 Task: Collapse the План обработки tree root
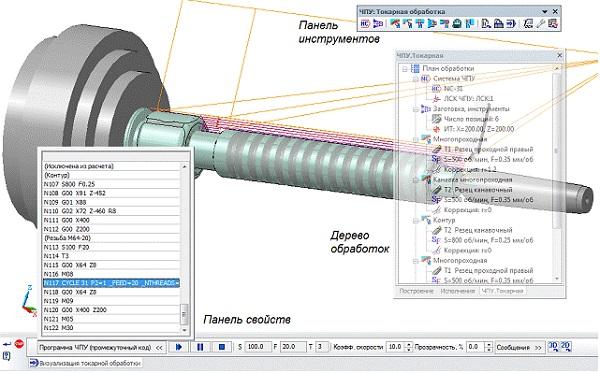(404, 69)
